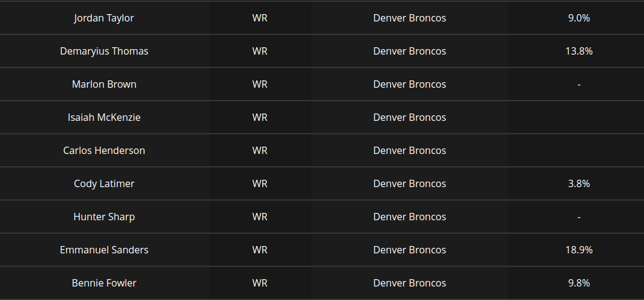
Task: Click on Isaiah McKenzie
Action: point(104,117)
